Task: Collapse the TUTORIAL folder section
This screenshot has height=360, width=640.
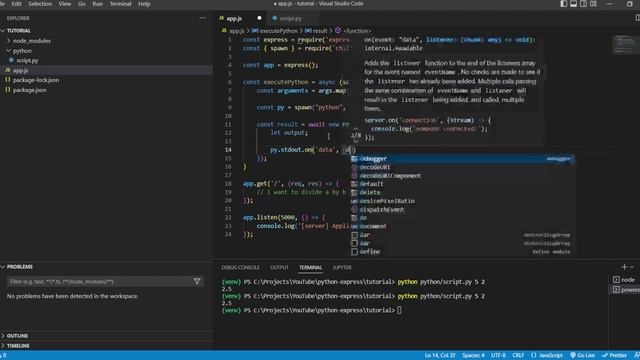Action: click(x=106, y=31)
